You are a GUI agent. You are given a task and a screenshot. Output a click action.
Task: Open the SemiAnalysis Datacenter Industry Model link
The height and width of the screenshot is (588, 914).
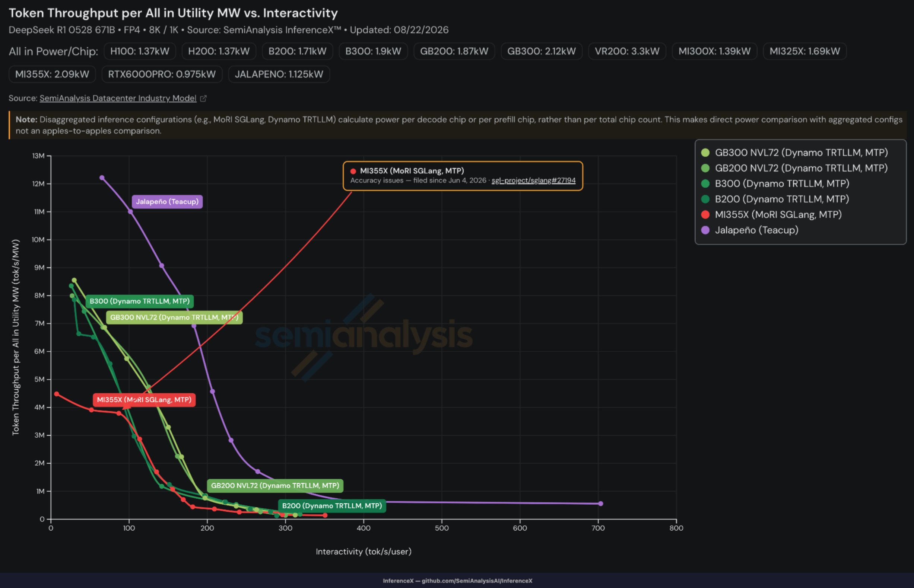pyautogui.click(x=118, y=99)
